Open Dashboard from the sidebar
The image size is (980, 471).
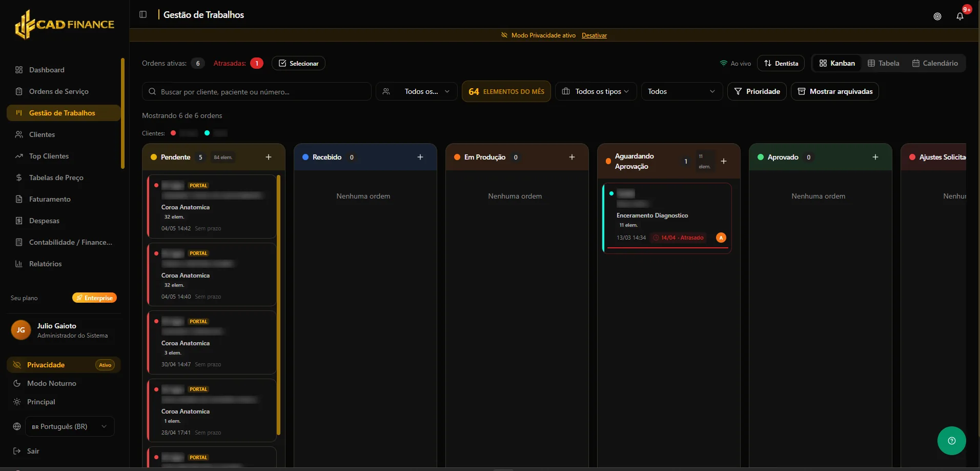[64, 70]
